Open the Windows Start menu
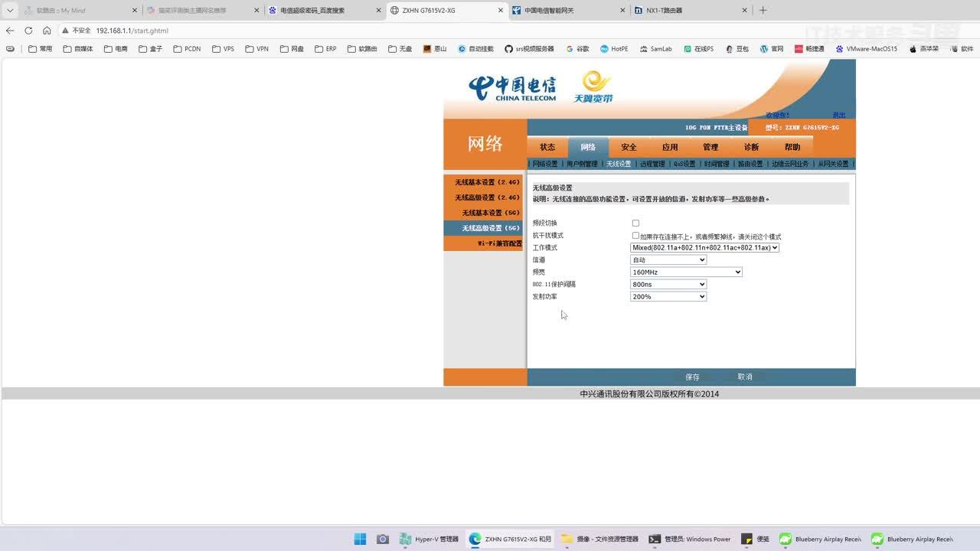This screenshot has width=980, height=551. point(360,539)
